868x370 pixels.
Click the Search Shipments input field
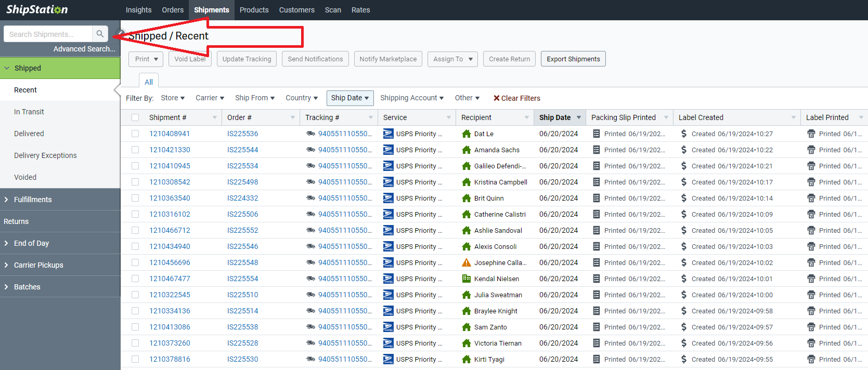(x=48, y=34)
